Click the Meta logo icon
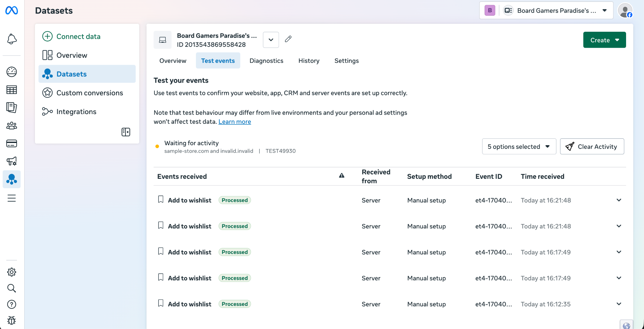The image size is (644, 329). (x=12, y=10)
